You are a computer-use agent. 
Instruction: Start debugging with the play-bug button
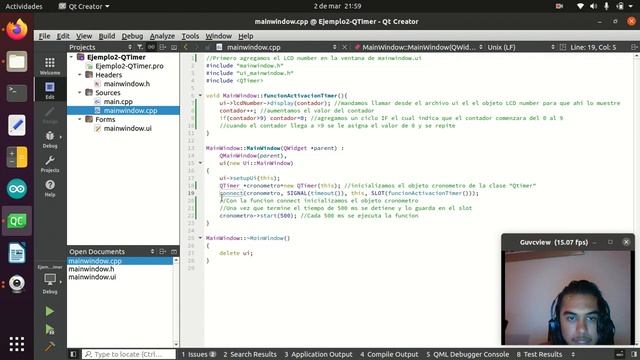[50, 329]
